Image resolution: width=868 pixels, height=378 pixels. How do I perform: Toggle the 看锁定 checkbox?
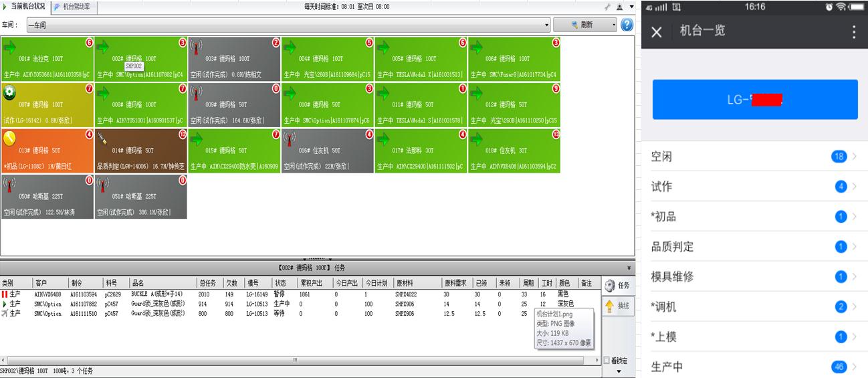coord(607,361)
